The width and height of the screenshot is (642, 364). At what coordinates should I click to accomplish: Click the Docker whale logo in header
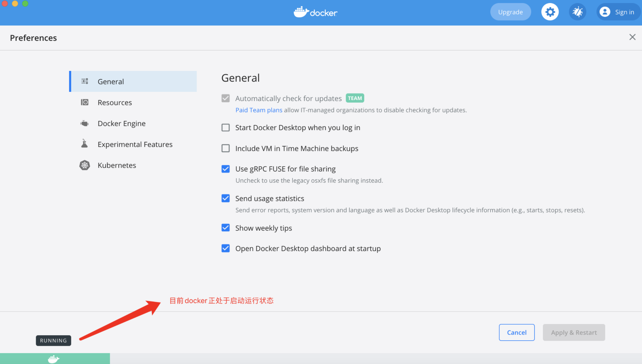(x=315, y=12)
